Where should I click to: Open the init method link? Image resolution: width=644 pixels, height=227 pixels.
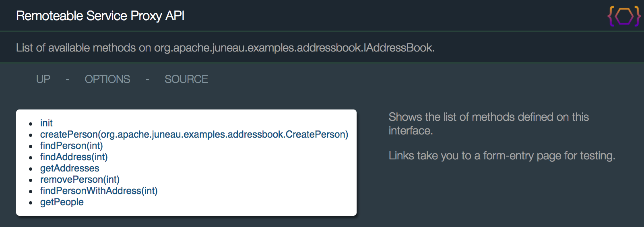coord(46,123)
